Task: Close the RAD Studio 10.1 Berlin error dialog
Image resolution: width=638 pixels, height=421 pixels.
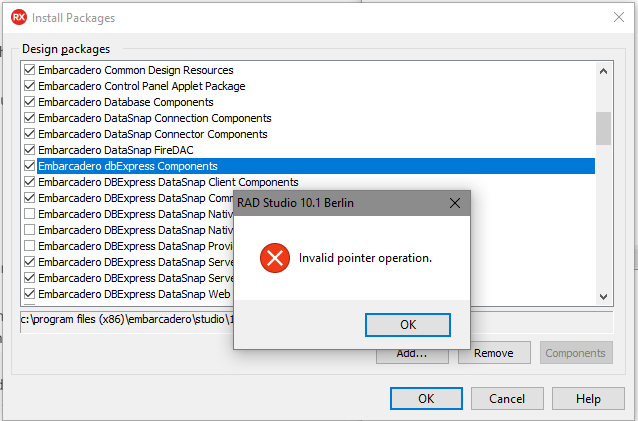Action: [455, 203]
